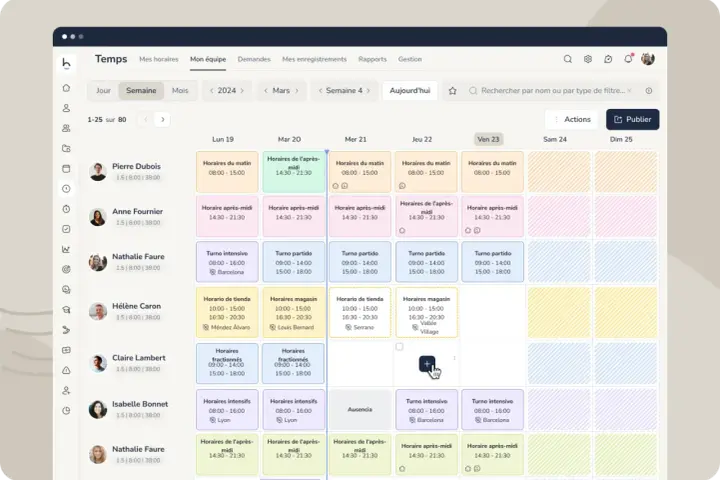The width and height of the screenshot is (720, 480).
Task: Clear the search field with the x icon
Action: pos(630,90)
